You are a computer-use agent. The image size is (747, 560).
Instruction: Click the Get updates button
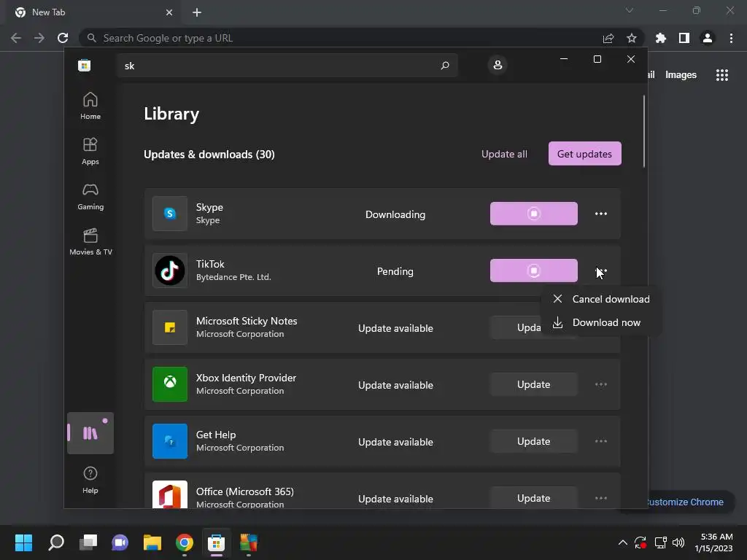tap(584, 153)
